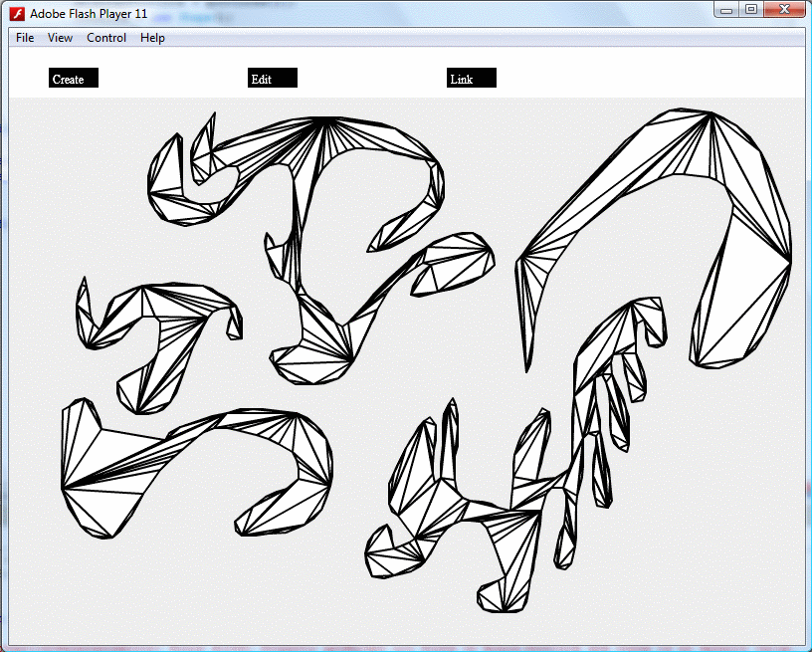Image resolution: width=812 pixels, height=652 pixels.
Task: Minimize the Flash Player window
Action: pyautogui.click(x=728, y=10)
